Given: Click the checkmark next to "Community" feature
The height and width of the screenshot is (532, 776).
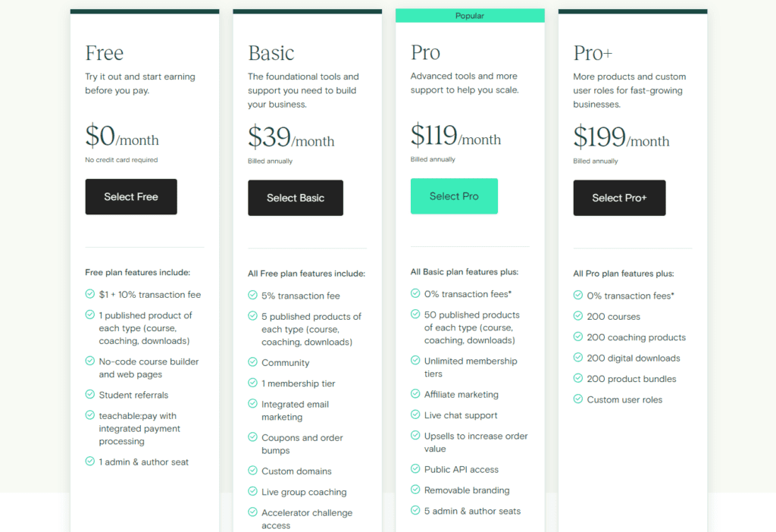Looking at the screenshot, I should [x=251, y=362].
